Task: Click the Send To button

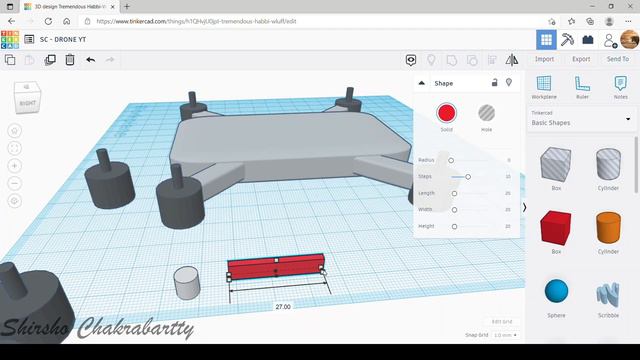Action: pos(618,59)
